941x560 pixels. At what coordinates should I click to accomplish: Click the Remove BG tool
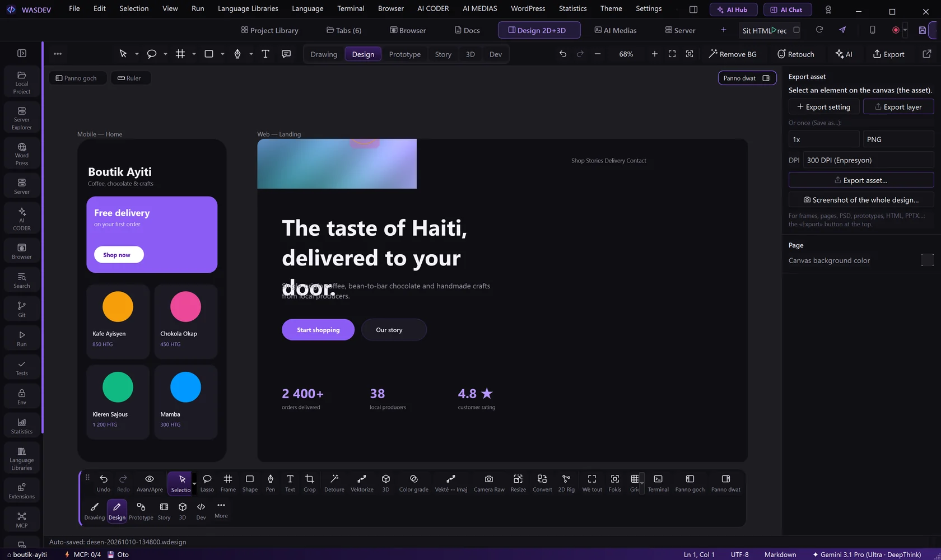pyautogui.click(x=733, y=54)
